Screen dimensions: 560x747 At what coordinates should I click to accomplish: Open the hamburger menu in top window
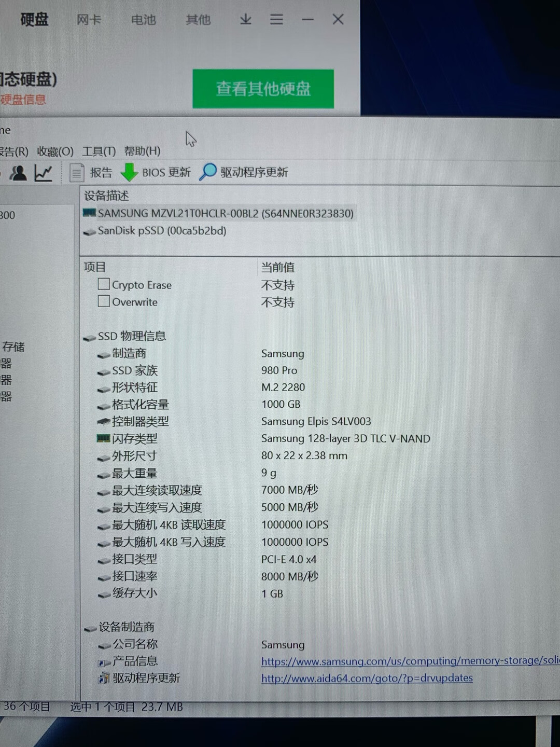coord(276,20)
